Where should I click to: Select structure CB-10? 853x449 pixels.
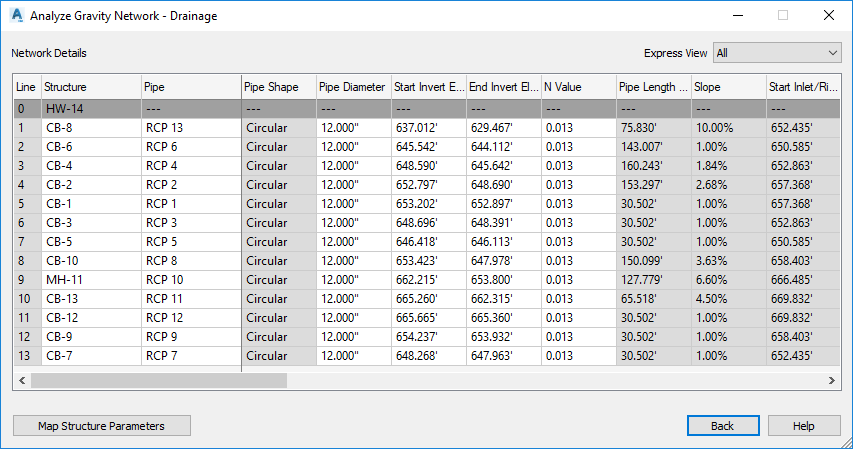tap(91, 261)
